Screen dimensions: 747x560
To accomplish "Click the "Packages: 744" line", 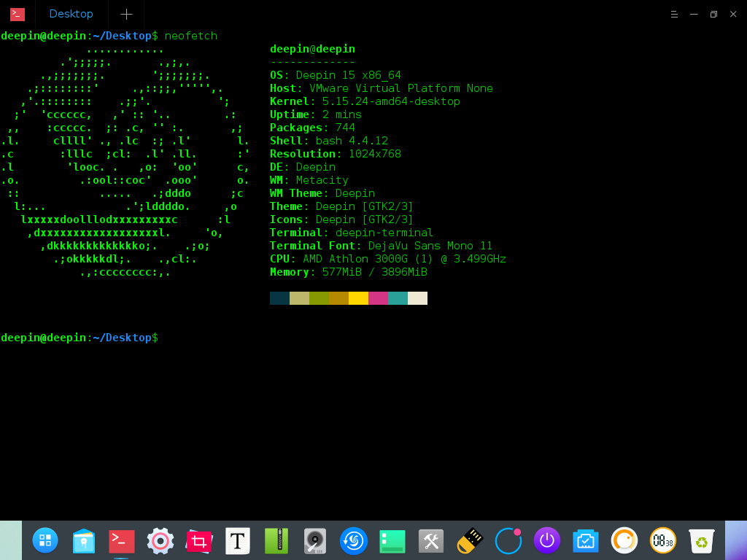I will pyautogui.click(x=312, y=128).
